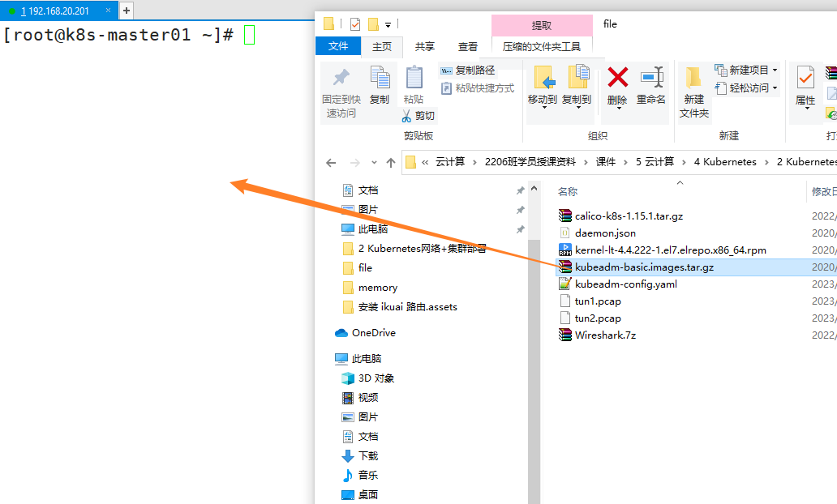The height and width of the screenshot is (504, 837).
Task: Open the File (文件) menu
Action: 338,47
